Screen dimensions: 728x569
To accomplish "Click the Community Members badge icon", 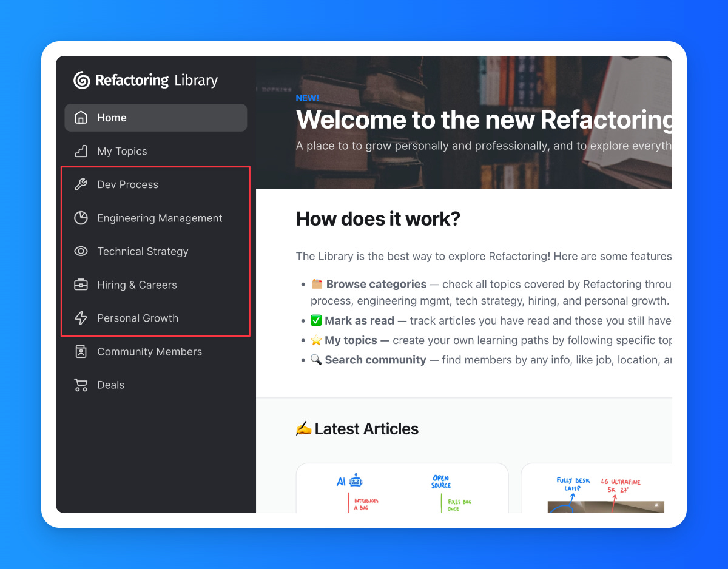I will [x=81, y=351].
